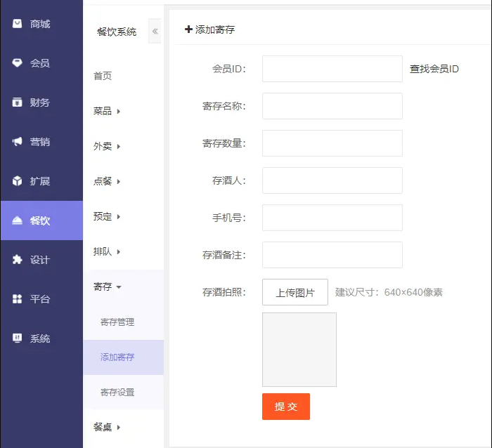
Task: Open the 平台 grid icon
Action: click(x=18, y=298)
